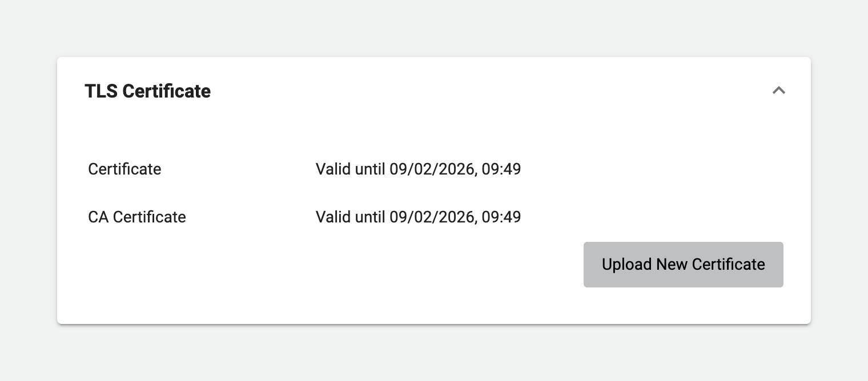
Task: Click the collapse icon near TLS Certificate title
Action: 778,91
